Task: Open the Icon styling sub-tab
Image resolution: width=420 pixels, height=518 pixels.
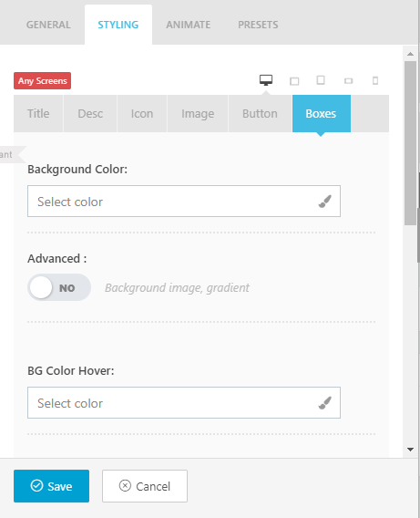Action: click(x=142, y=114)
